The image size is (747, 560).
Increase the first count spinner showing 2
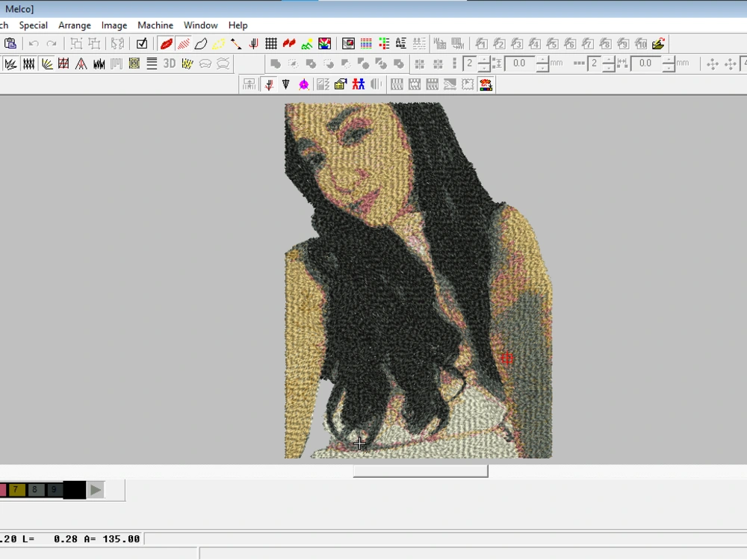tap(484, 60)
